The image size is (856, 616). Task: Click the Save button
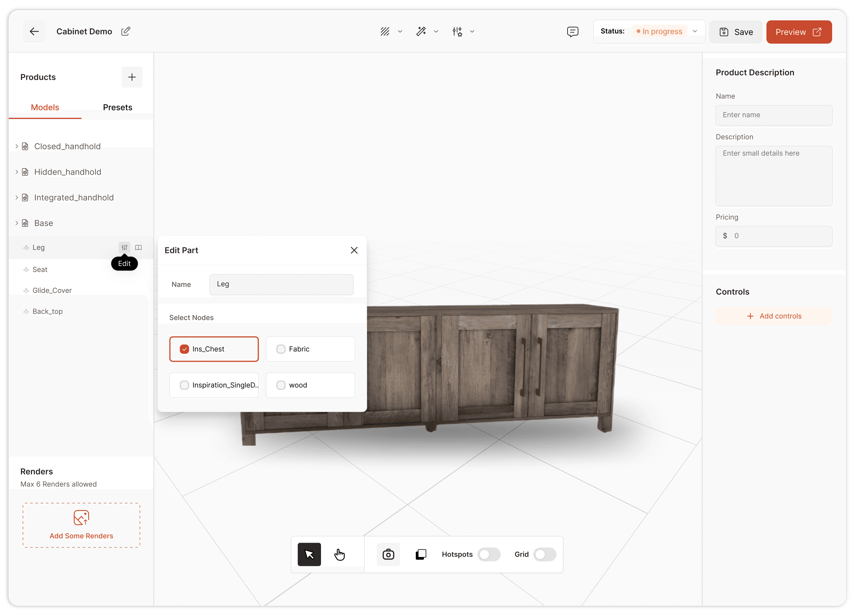click(736, 32)
